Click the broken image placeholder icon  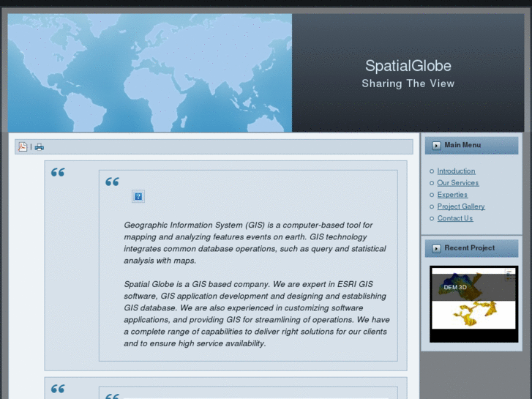click(x=138, y=196)
